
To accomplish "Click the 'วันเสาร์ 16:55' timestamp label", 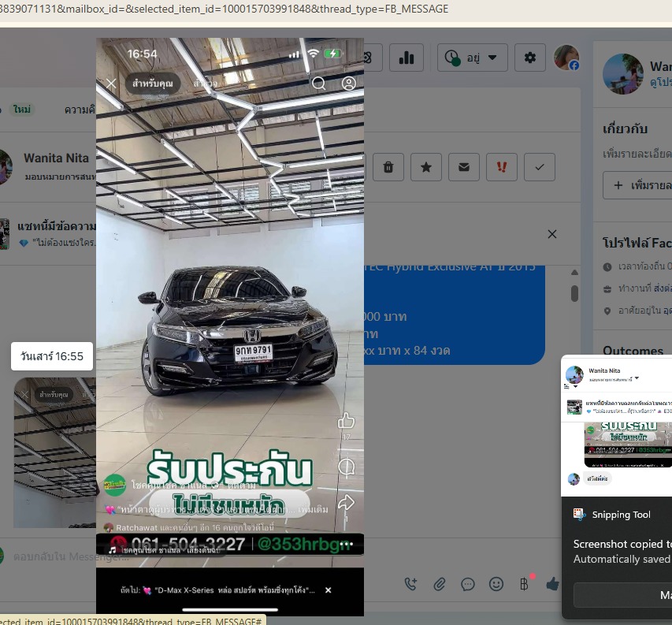I will pyautogui.click(x=52, y=356).
